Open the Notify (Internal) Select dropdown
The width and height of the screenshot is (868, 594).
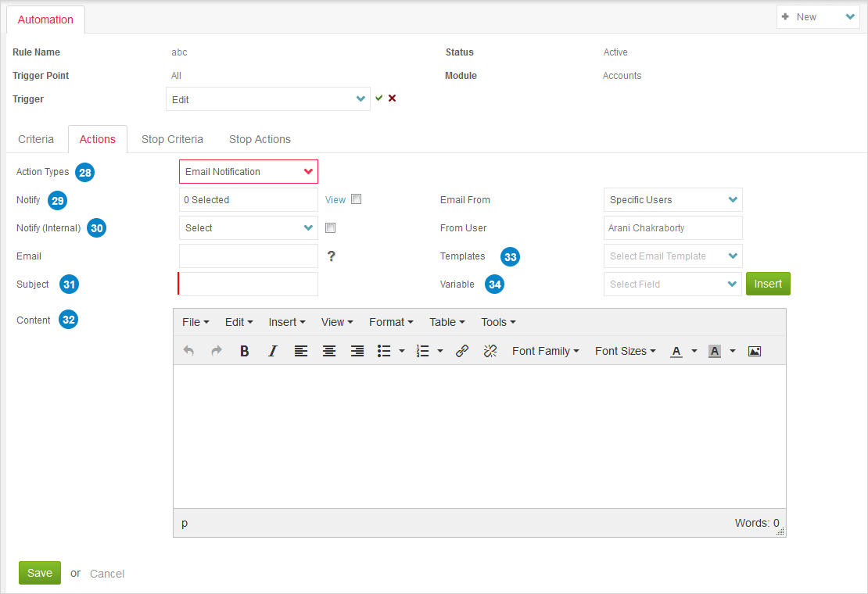249,228
